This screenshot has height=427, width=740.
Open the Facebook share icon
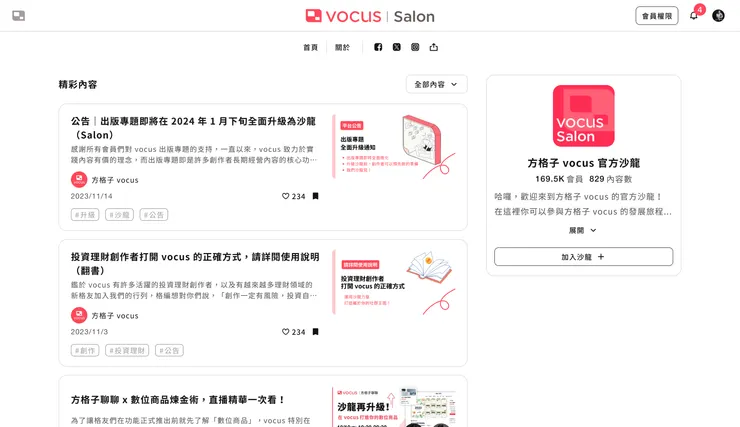(378, 47)
